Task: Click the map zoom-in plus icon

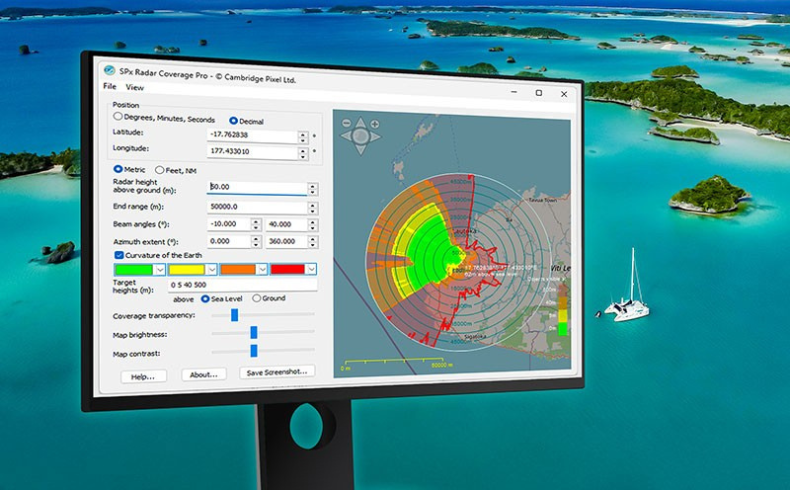Action: [375, 123]
